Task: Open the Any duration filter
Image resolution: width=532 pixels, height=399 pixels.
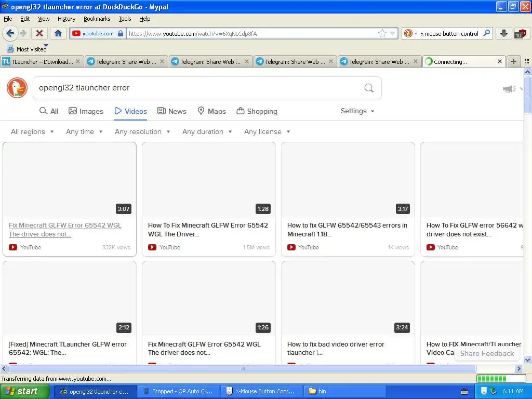Action: [x=207, y=131]
